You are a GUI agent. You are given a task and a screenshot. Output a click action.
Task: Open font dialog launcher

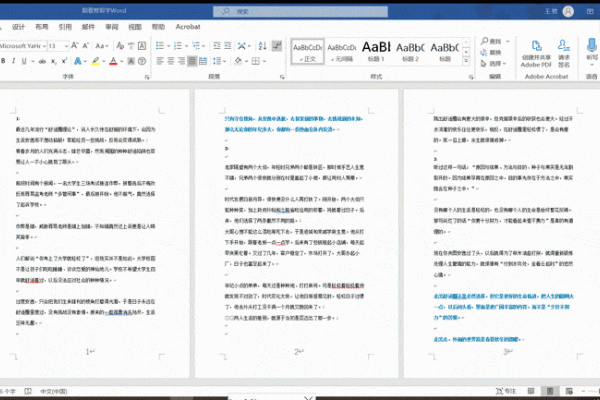(x=147, y=77)
